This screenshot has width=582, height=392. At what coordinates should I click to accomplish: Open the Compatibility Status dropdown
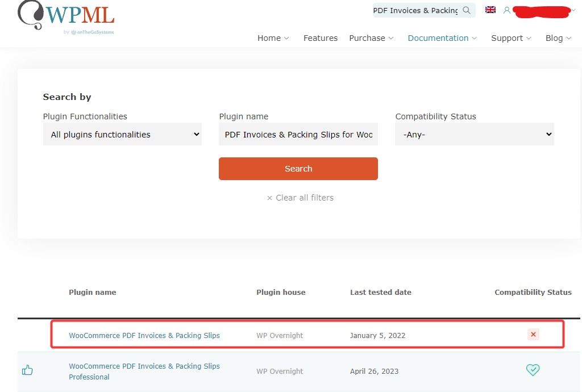click(x=475, y=134)
